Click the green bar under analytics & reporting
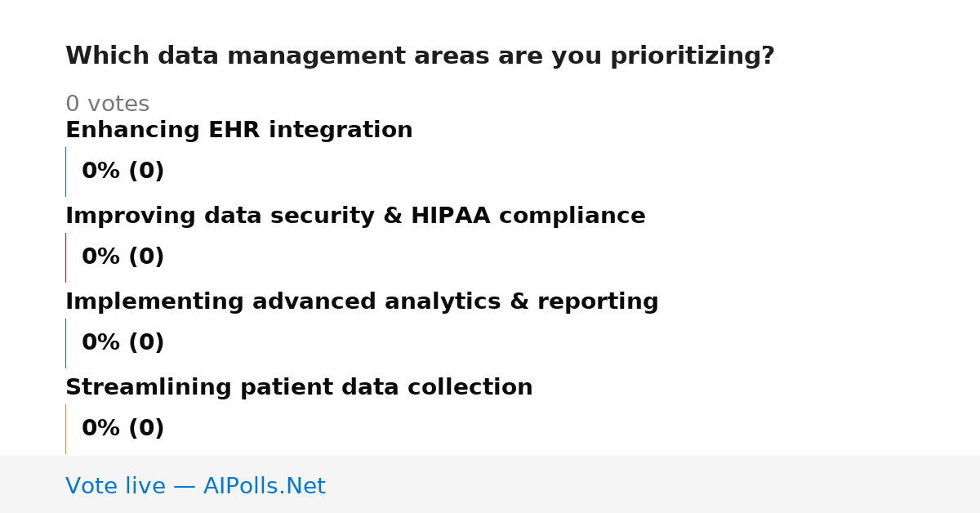Viewport: 980px width, 513px height. 65,343
